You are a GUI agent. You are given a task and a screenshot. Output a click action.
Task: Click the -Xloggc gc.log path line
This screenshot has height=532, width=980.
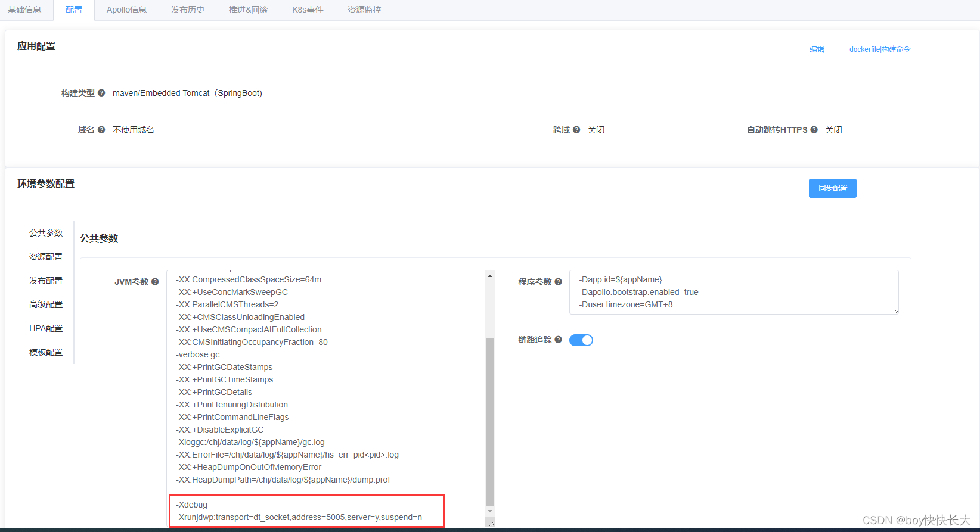pos(250,442)
